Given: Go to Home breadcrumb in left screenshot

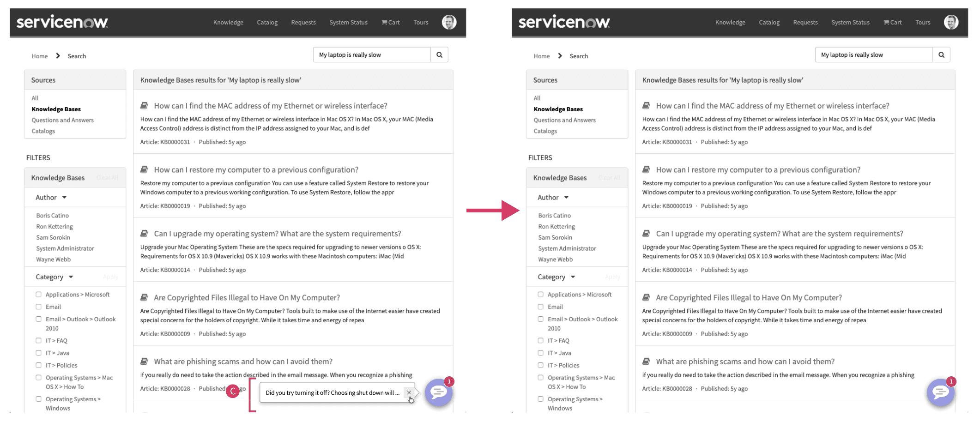Looking at the screenshot, I should pos(40,56).
